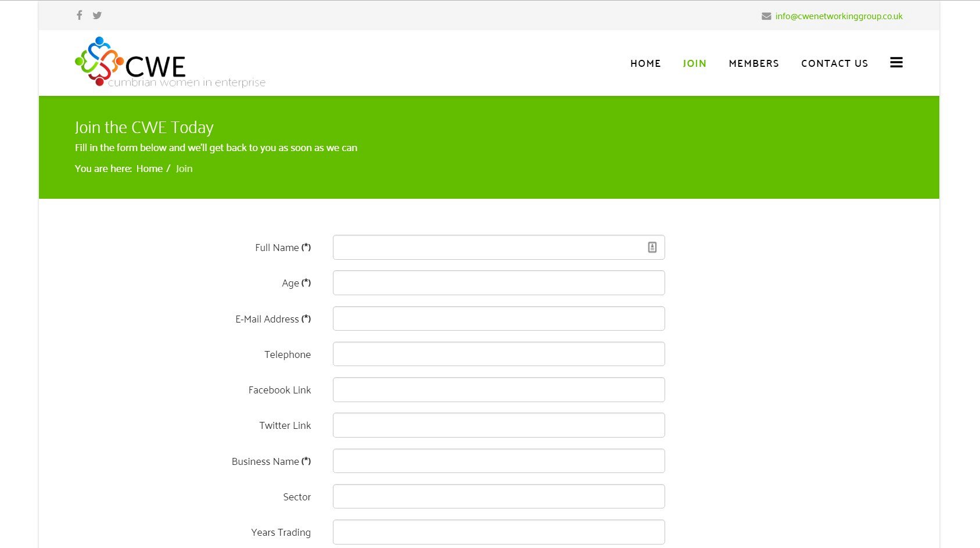Focus the Telephone text field
This screenshot has width=980, height=548.
click(x=498, y=354)
